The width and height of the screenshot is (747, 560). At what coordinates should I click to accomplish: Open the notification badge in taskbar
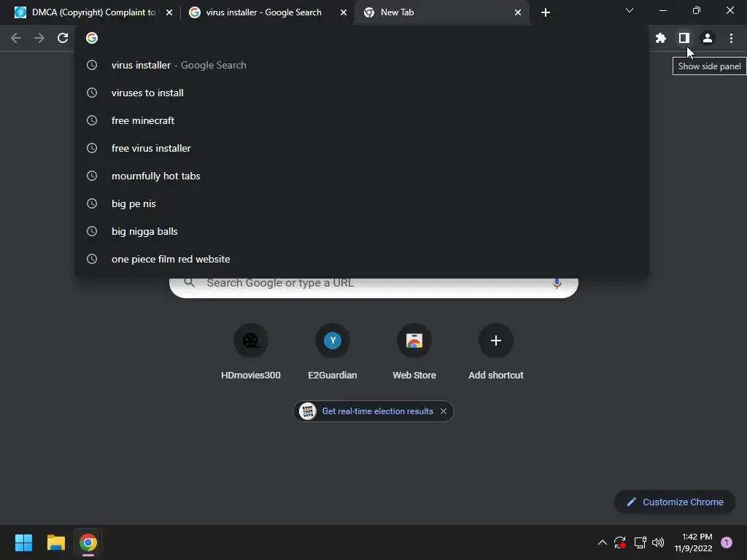pyautogui.click(x=727, y=542)
